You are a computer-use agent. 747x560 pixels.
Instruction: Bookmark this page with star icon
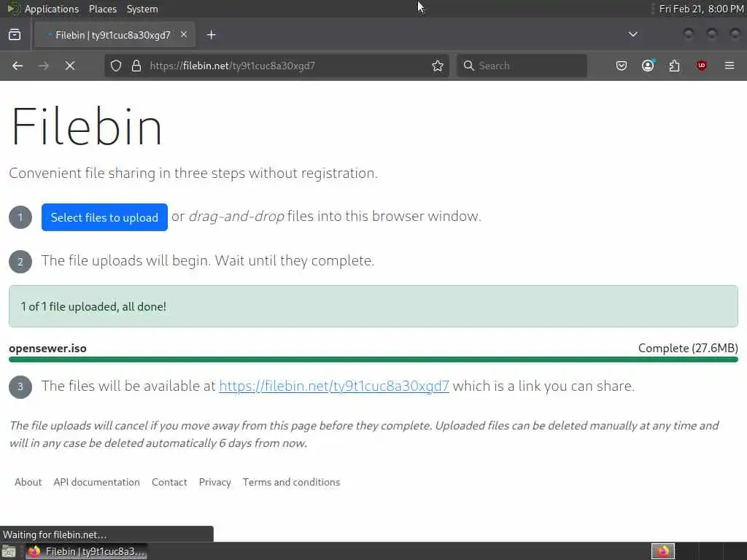[x=438, y=66]
